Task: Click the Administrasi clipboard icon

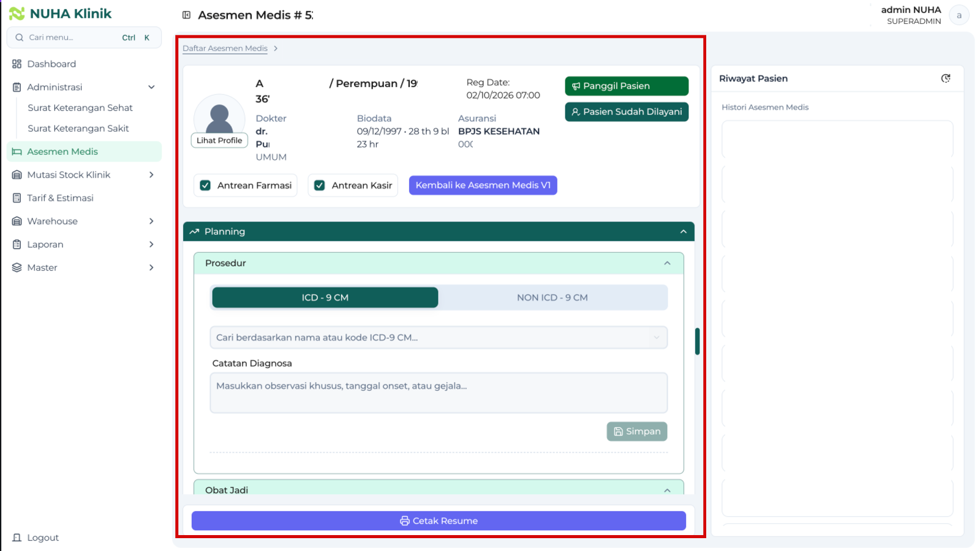Action: coord(17,87)
